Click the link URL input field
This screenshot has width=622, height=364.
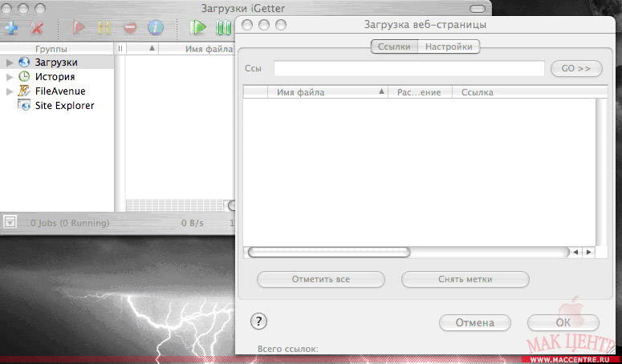point(409,68)
